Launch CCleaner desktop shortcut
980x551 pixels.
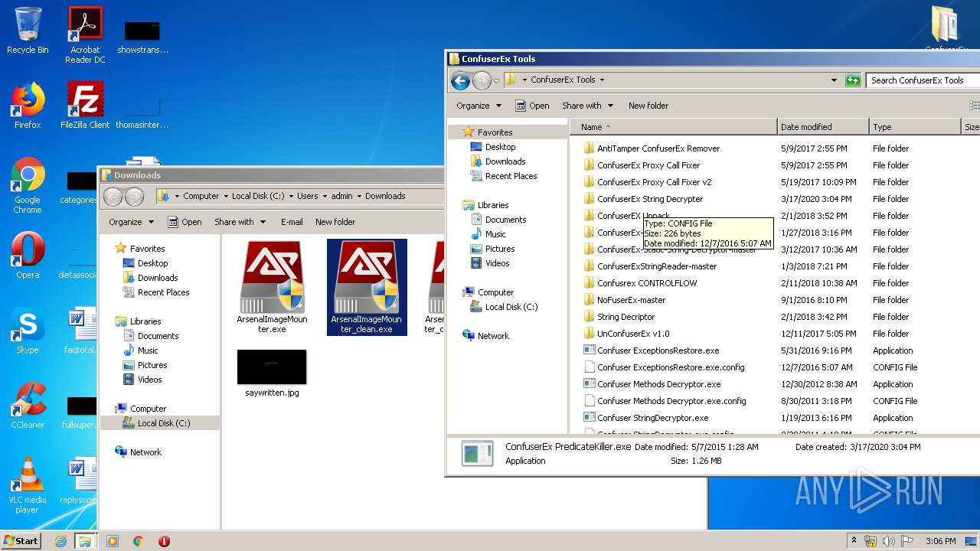coord(28,406)
